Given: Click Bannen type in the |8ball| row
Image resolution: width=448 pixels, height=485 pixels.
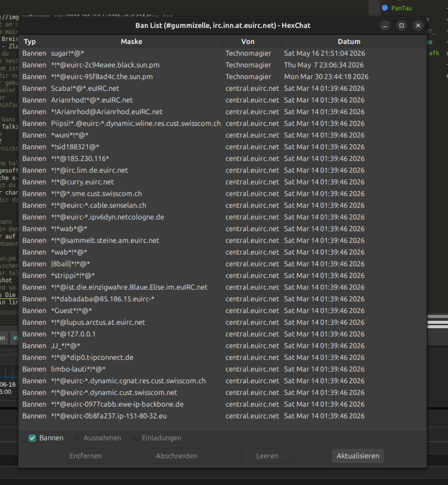Looking at the screenshot, I should pos(34,264).
